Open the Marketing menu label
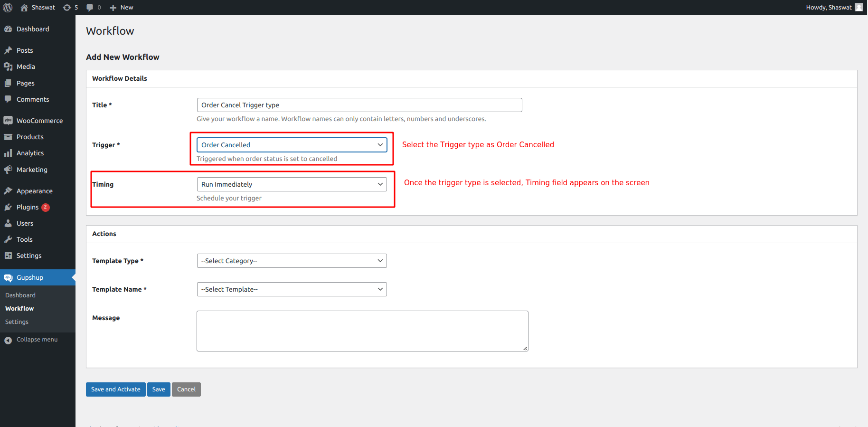Viewport: 868px width, 427px height. (32, 170)
